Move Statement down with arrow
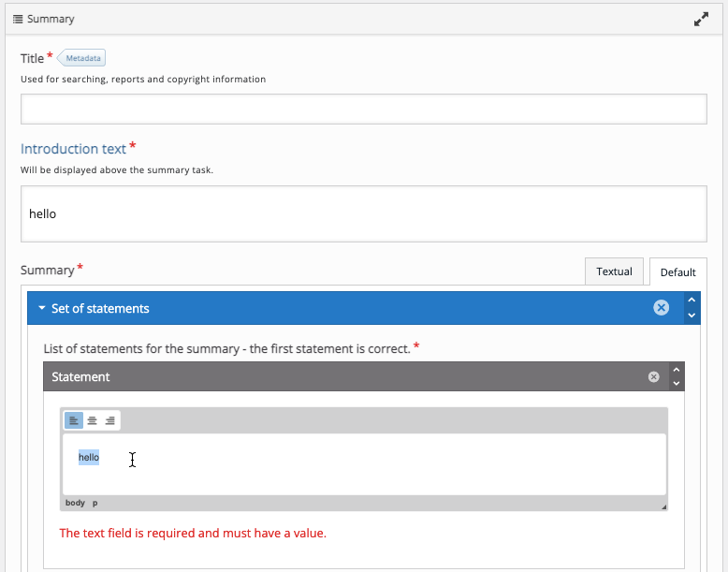Screen dimensions: 728x572 click(x=677, y=383)
